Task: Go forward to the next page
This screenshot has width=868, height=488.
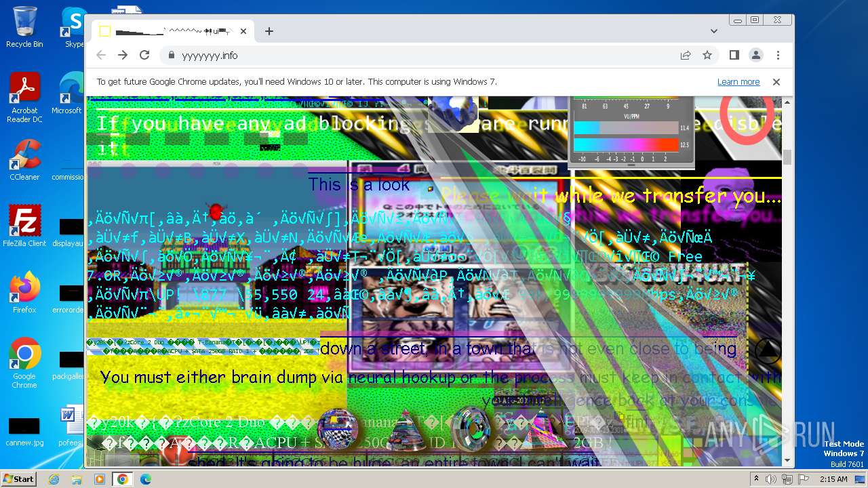Action: [123, 56]
